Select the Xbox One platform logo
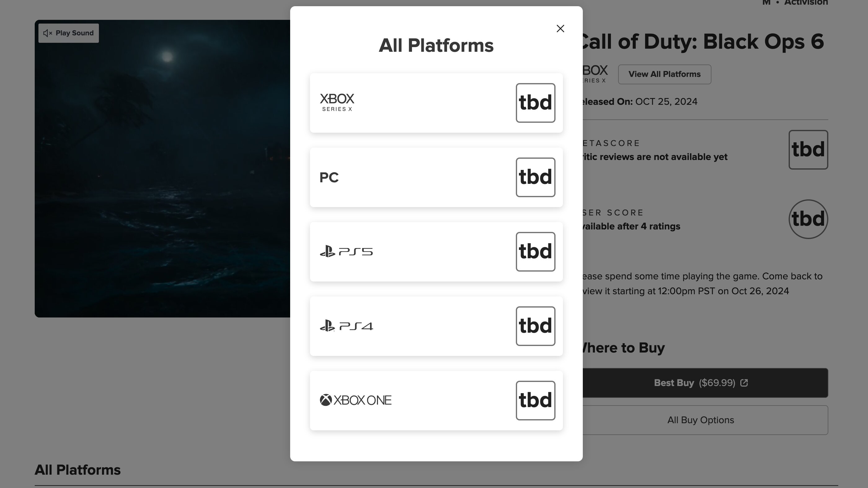This screenshot has width=868, height=488. (356, 400)
